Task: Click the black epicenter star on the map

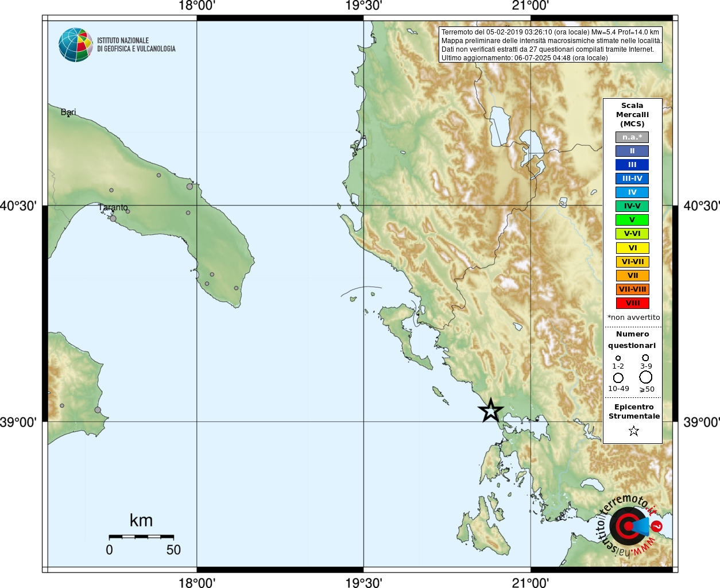Action: (x=491, y=411)
